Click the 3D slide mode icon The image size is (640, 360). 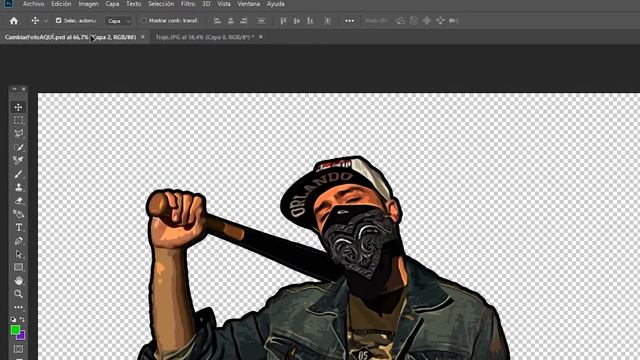440,20
